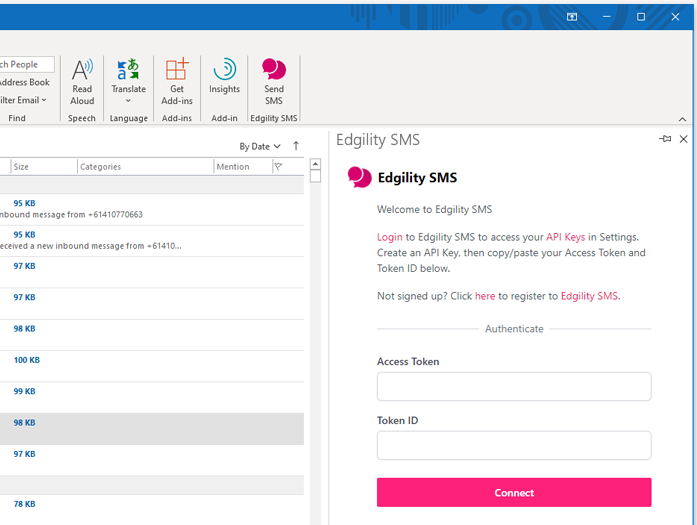Click the message list scroll up arrow
The image size is (697, 525).
315,164
